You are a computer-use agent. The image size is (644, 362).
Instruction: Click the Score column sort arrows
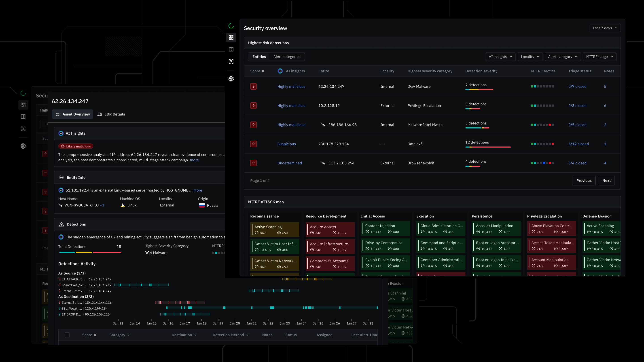point(263,71)
